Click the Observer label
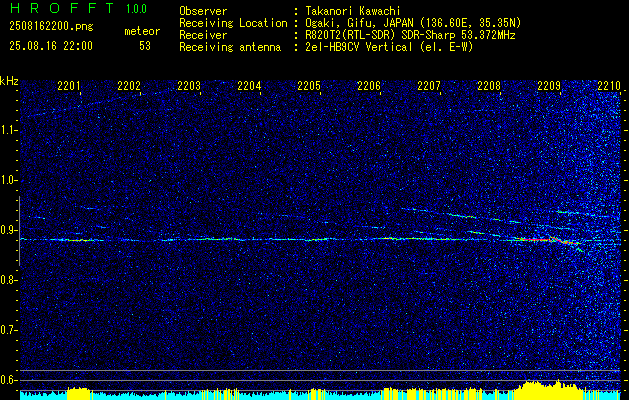 (203, 11)
